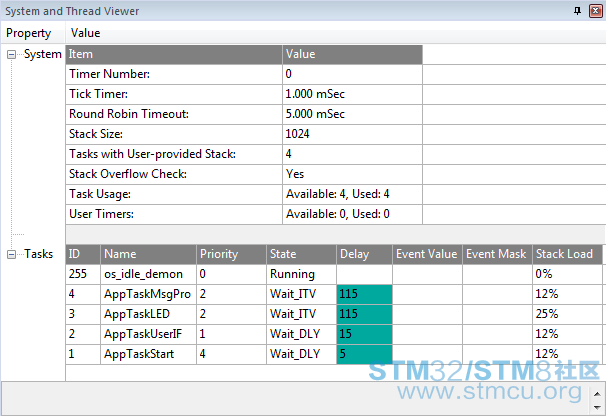This screenshot has width=606, height=416.
Task: Click the 0% stack load cell
Action: coord(567,274)
